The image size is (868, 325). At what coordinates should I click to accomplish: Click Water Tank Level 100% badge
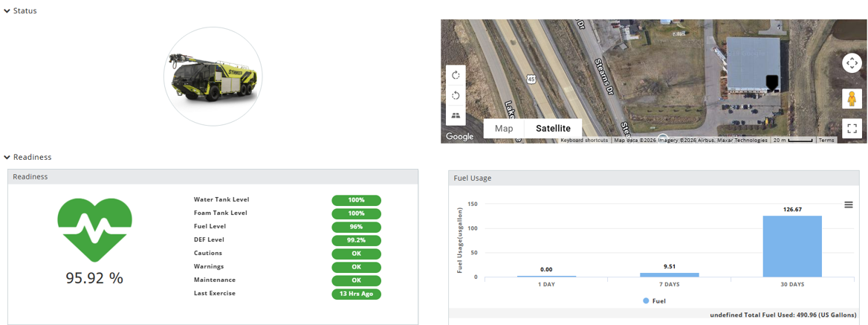pyautogui.click(x=357, y=200)
